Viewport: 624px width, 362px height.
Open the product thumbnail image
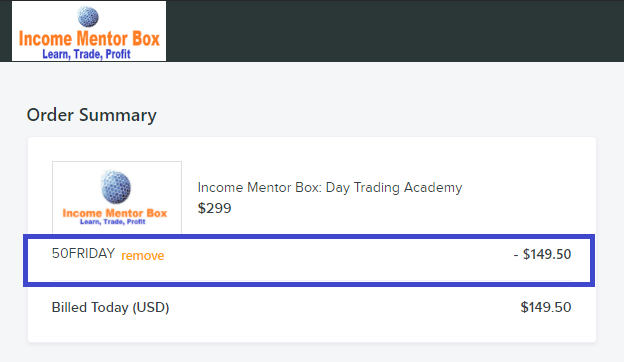click(117, 198)
